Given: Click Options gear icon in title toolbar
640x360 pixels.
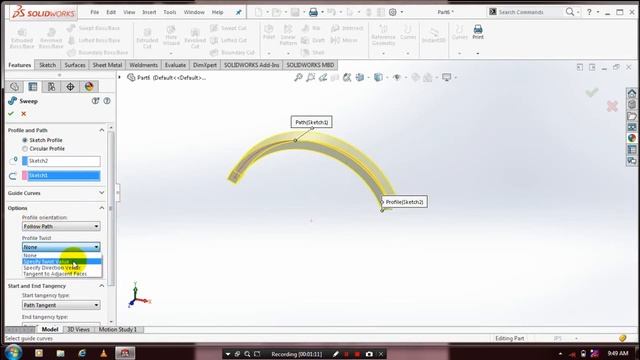Looking at the screenshot, I should click(x=393, y=12).
